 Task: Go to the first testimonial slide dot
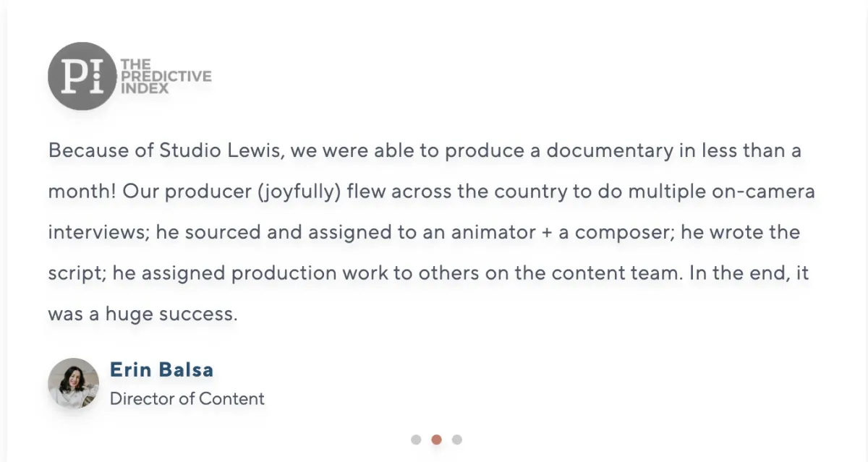click(x=416, y=440)
